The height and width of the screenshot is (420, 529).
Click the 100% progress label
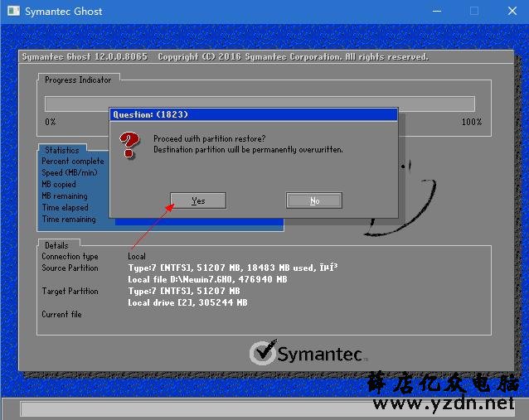coord(472,122)
